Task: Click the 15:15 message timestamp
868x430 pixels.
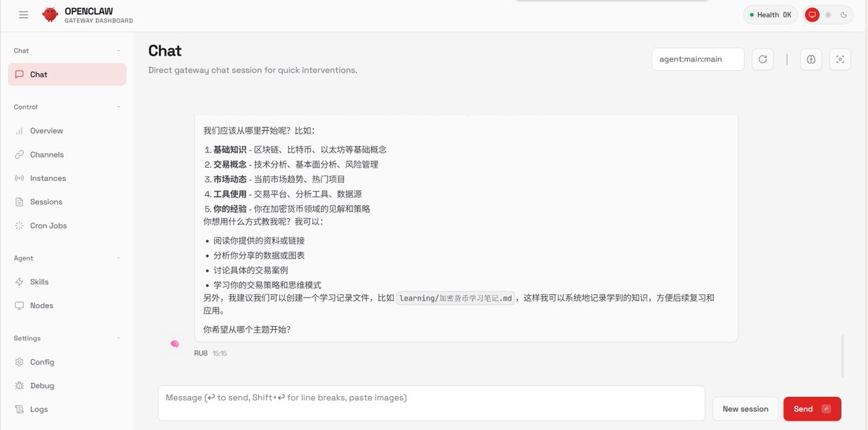Action: tap(220, 353)
